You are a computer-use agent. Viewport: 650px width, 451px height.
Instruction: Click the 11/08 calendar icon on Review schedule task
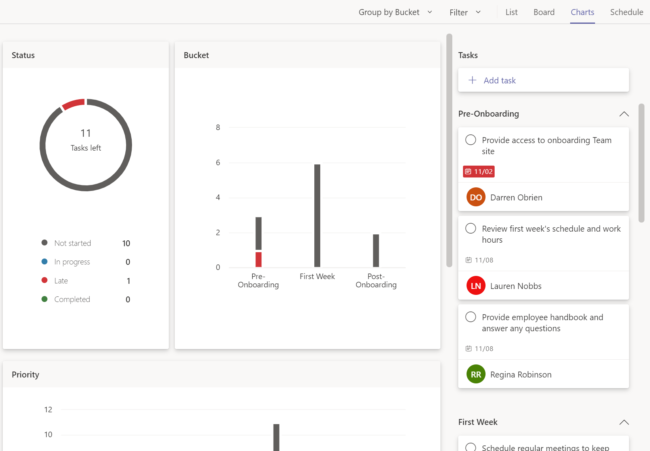click(x=469, y=260)
